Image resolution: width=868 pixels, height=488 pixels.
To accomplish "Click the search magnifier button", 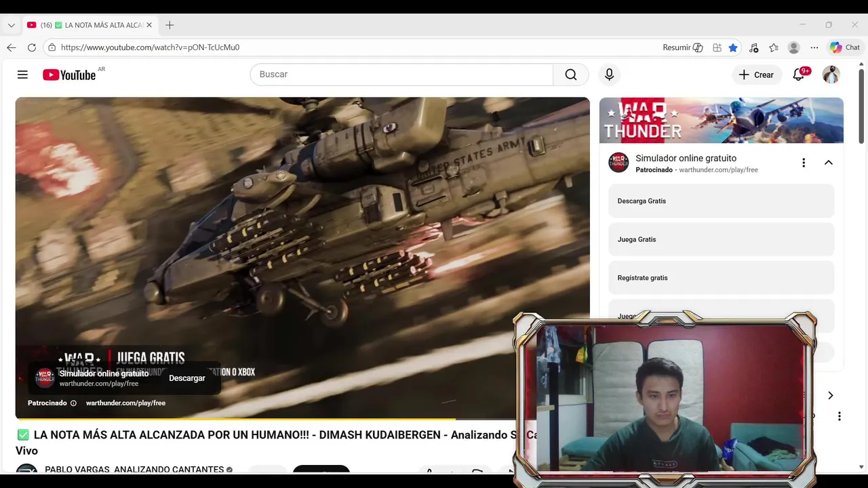I will 571,75.
